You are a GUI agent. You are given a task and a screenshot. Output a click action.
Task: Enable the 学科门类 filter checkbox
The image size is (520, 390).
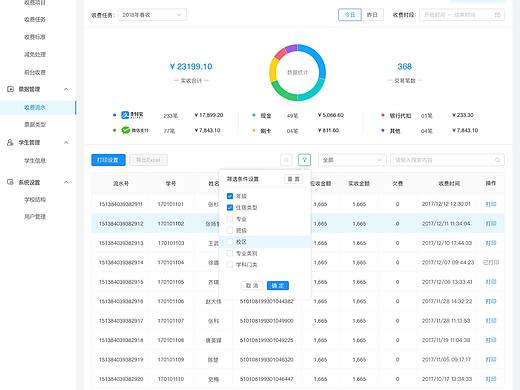(230, 265)
